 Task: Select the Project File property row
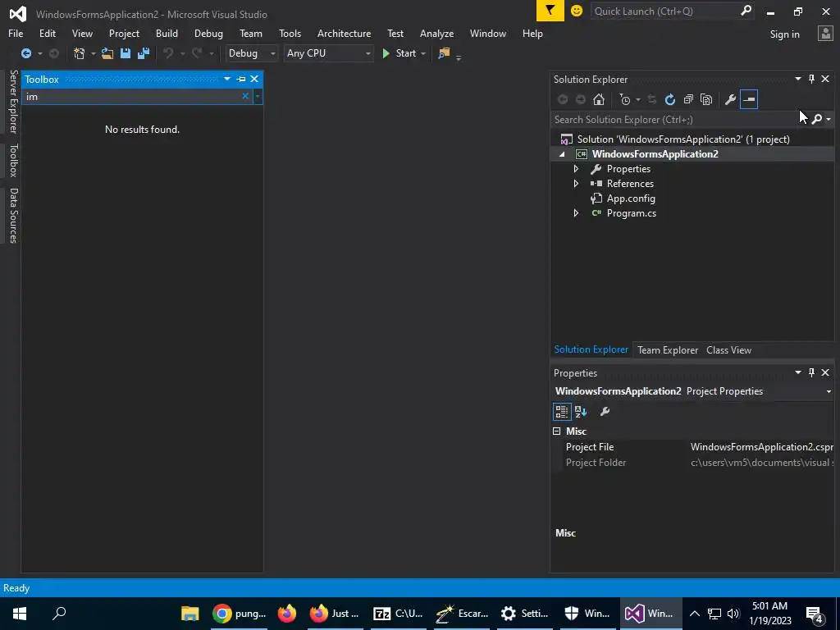coord(693,447)
